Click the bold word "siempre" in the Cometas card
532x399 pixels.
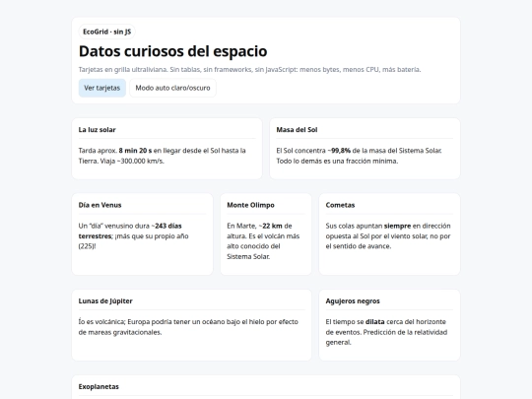[397, 226]
